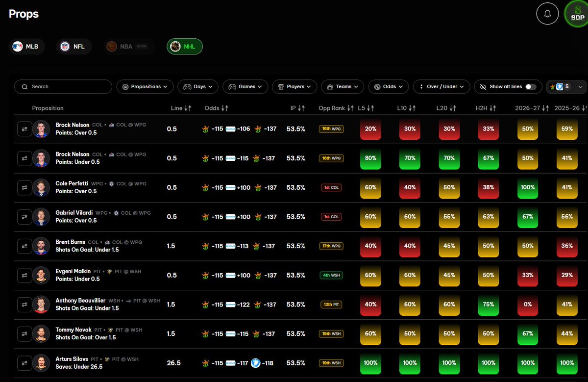Open the Teams filter dropdown

(x=343, y=86)
